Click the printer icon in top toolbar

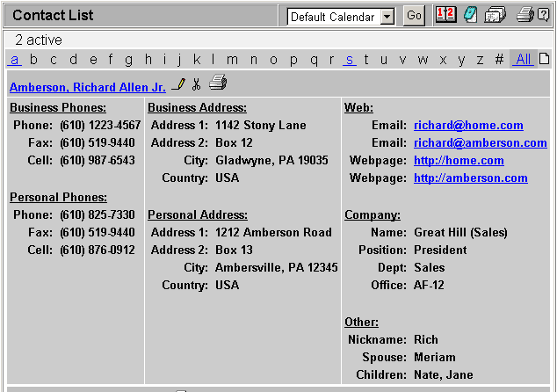(524, 15)
